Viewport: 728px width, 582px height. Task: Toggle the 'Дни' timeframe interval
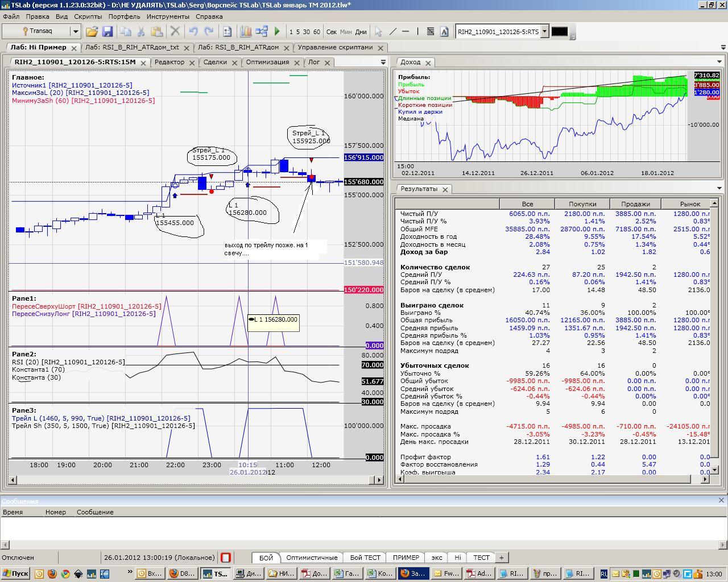click(x=361, y=32)
